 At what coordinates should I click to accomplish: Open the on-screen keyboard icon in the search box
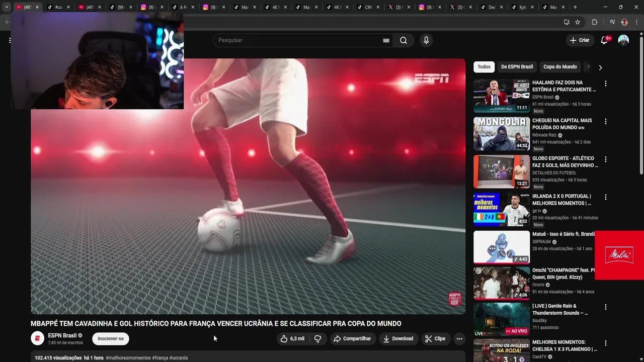386,40
